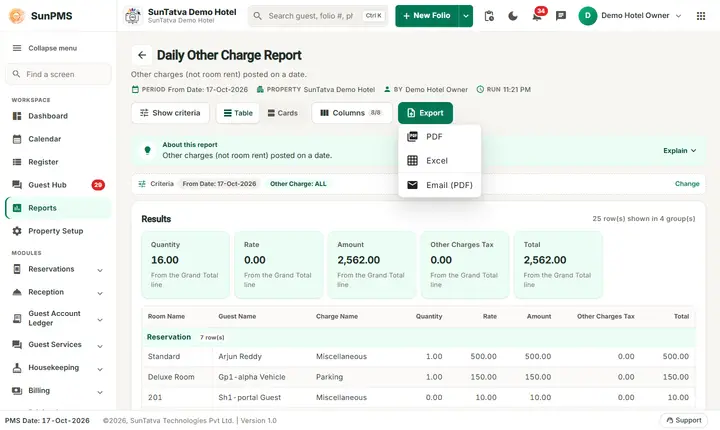The height and width of the screenshot is (430, 720).
Task: Open notifications bell with badge
Action: (537, 16)
